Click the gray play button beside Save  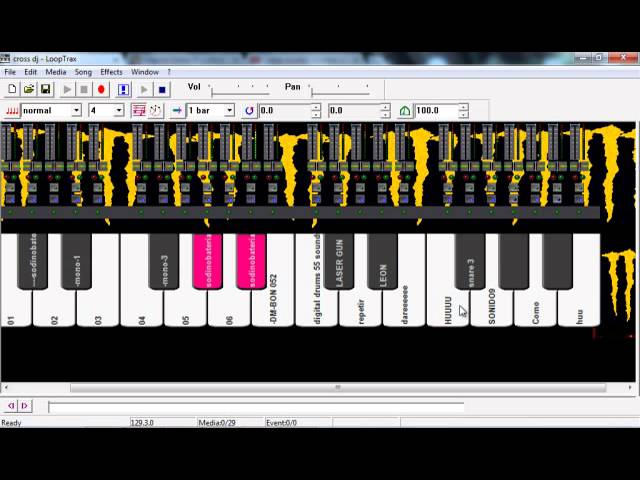(67, 89)
